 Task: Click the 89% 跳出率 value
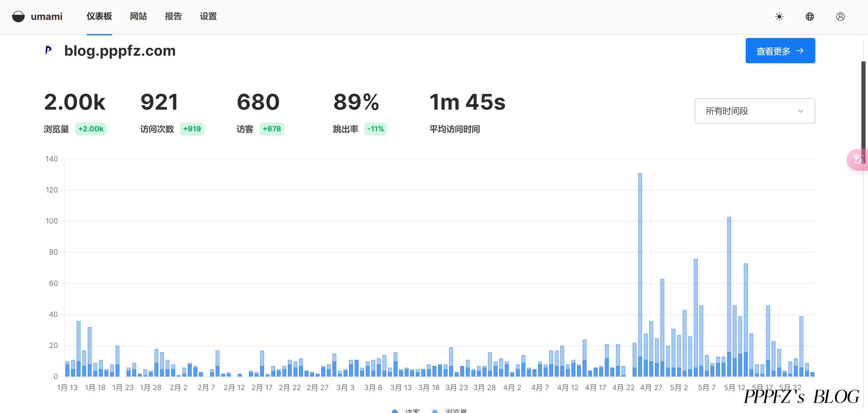(x=356, y=102)
